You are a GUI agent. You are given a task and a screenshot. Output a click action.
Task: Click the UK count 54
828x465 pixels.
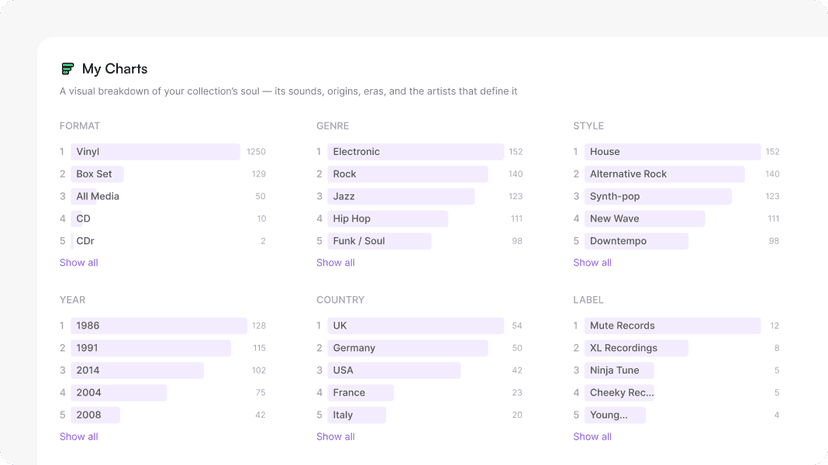click(x=517, y=326)
